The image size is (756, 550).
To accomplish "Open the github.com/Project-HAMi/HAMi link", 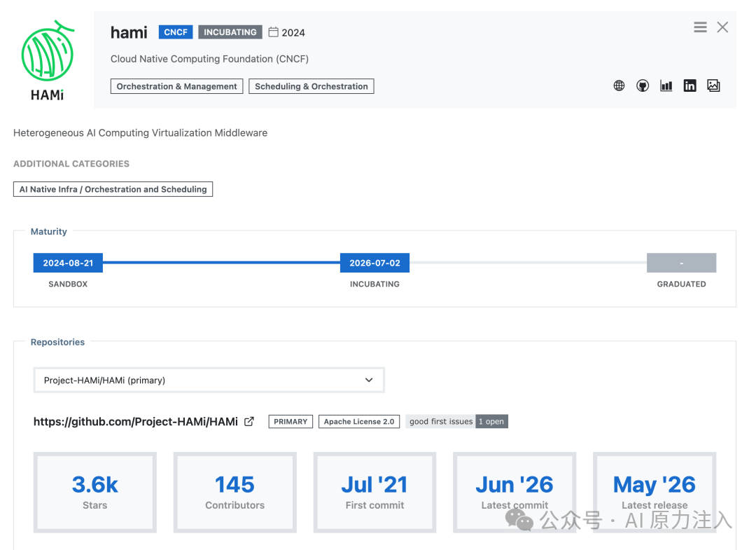I will [136, 422].
